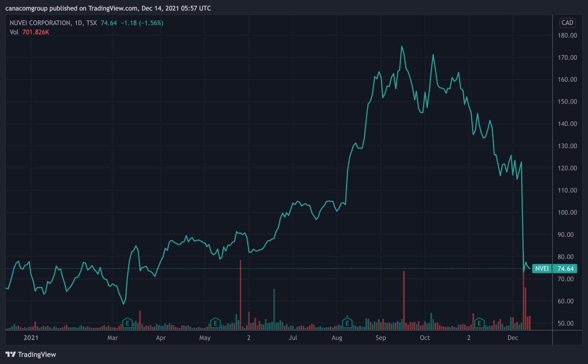Click the Vol 701.826K indicator label

point(29,32)
